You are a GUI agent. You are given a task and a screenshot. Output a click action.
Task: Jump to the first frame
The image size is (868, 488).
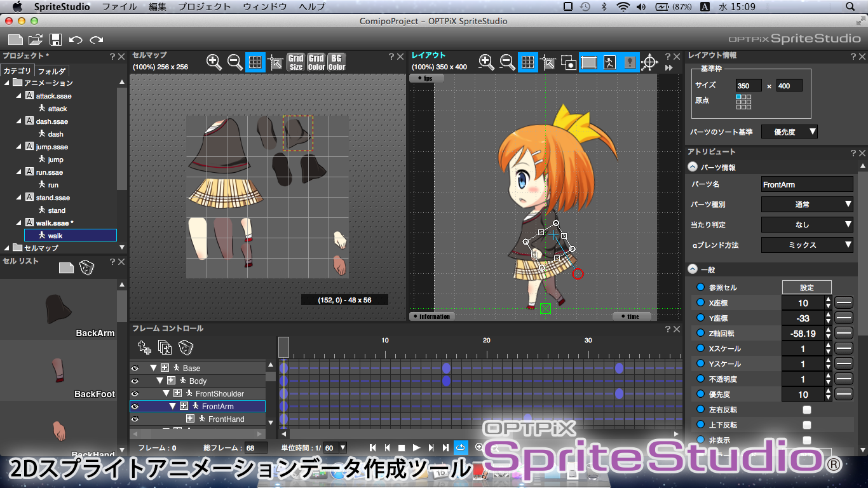point(373,448)
